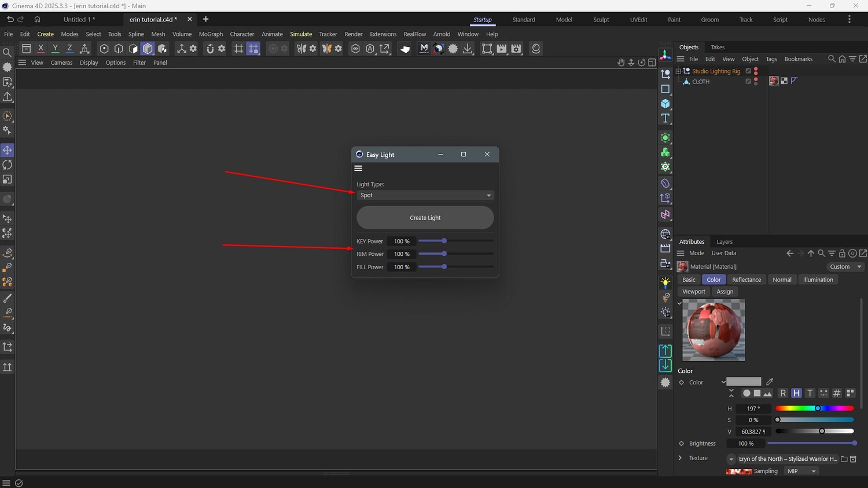Screen dimensions: 868x488
Task: Collapse the material preview chevron
Action: (679, 303)
